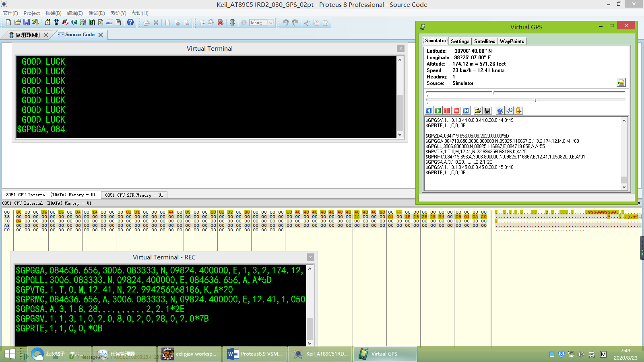Open the 3D Visualizer icon

pyautogui.click(x=74, y=23)
